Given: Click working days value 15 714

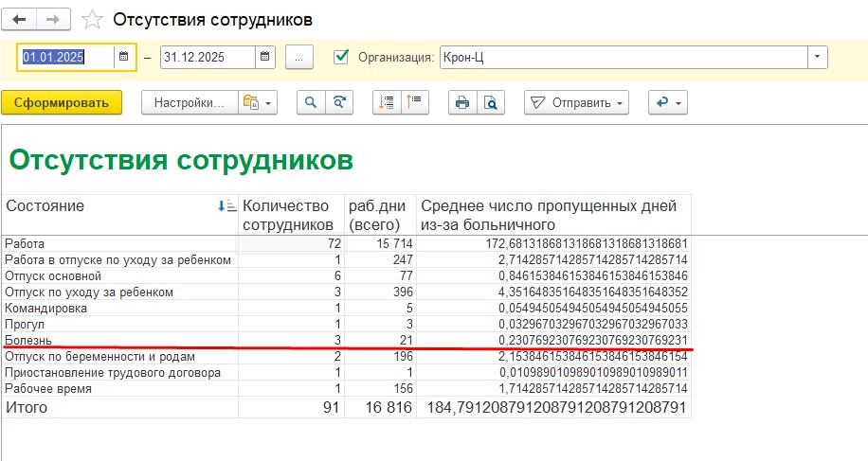Looking at the screenshot, I should (395, 244).
